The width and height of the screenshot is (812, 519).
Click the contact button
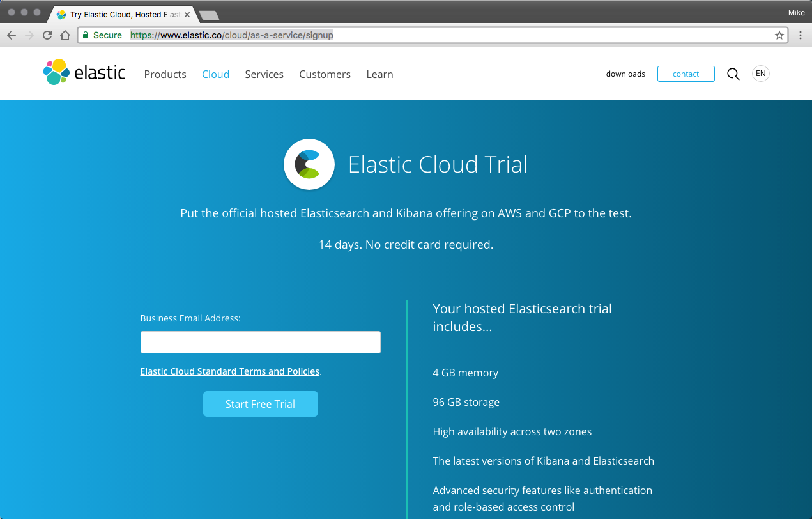[x=686, y=74]
